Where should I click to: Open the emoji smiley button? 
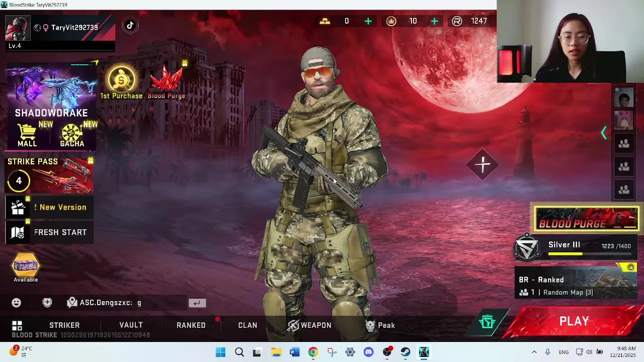point(17,303)
